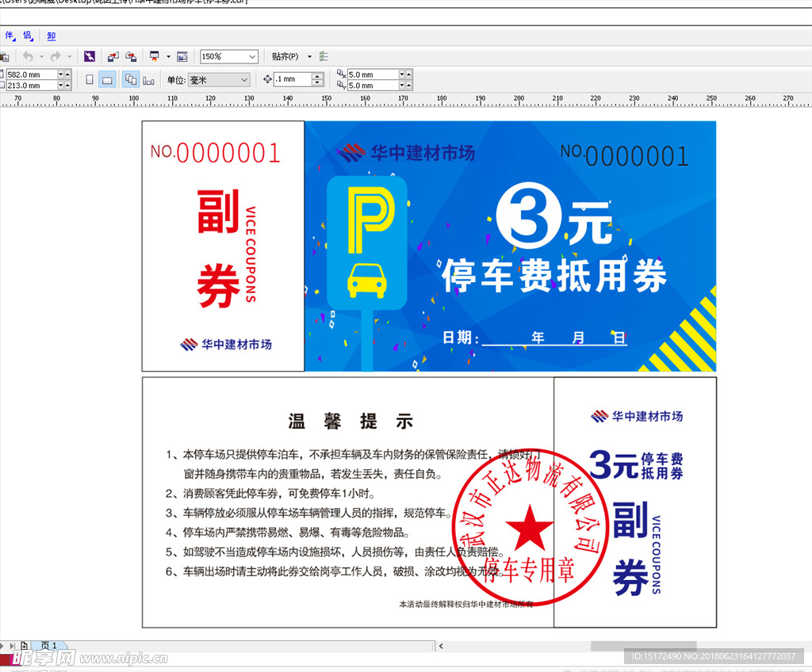Select the red NO.0000001 serial text

click(216, 153)
